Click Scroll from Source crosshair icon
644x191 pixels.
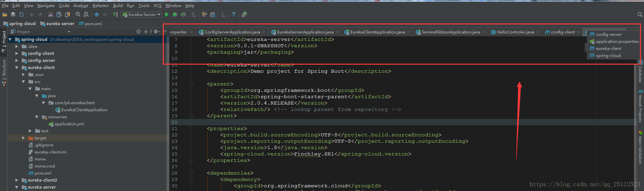tap(139, 31)
